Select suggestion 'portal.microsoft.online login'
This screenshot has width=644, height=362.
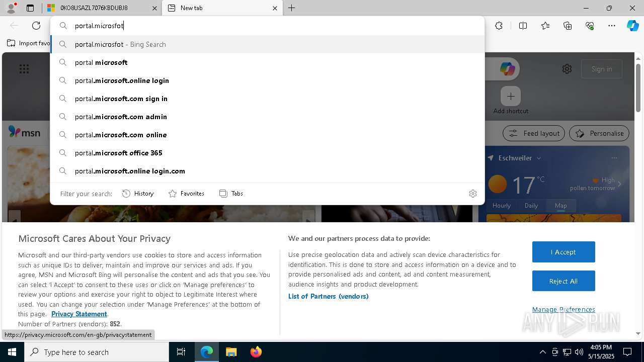pos(268,80)
